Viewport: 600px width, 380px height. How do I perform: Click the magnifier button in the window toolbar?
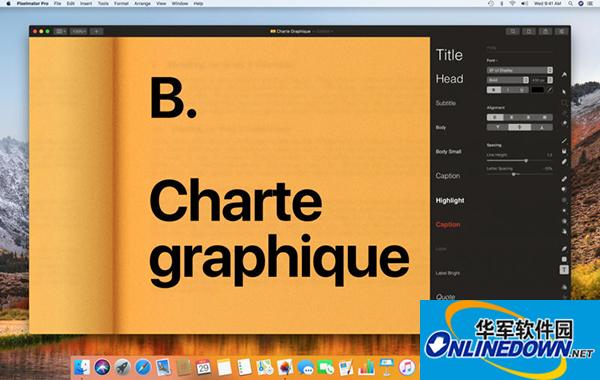tap(513, 31)
